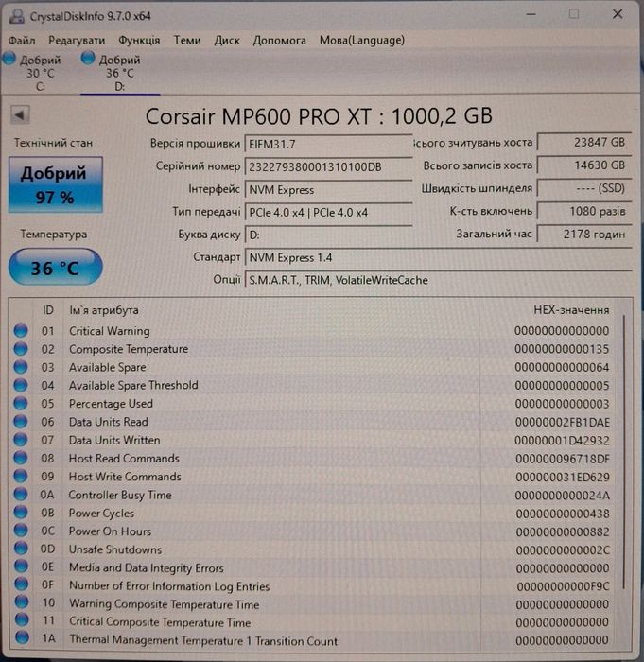Viewport: 644px width, 662px height.
Task: Minimize the CrystalDiskInfo window
Action: click(531, 15)
